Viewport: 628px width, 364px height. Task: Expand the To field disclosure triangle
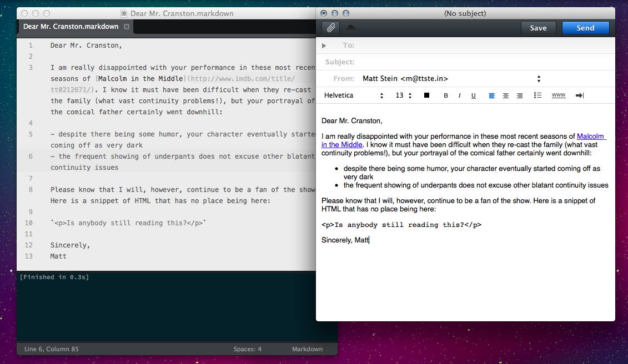click(324, 46)
